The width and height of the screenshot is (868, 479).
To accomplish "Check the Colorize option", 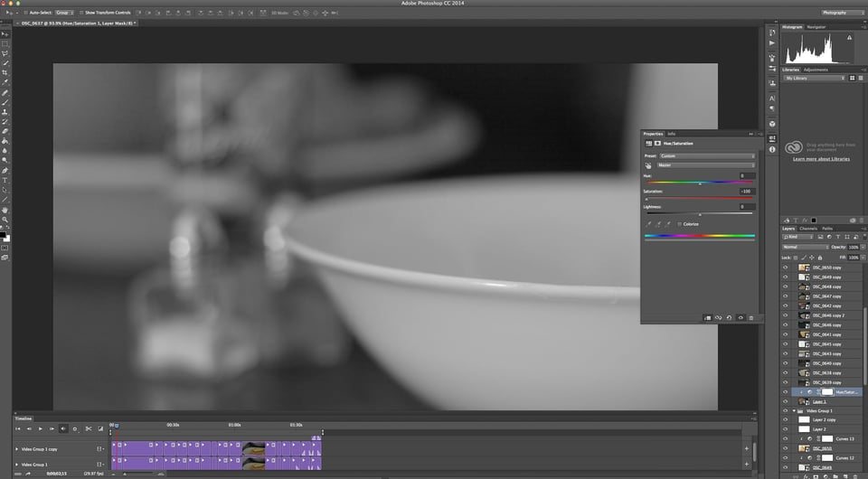I will click(x=680, y=224).
